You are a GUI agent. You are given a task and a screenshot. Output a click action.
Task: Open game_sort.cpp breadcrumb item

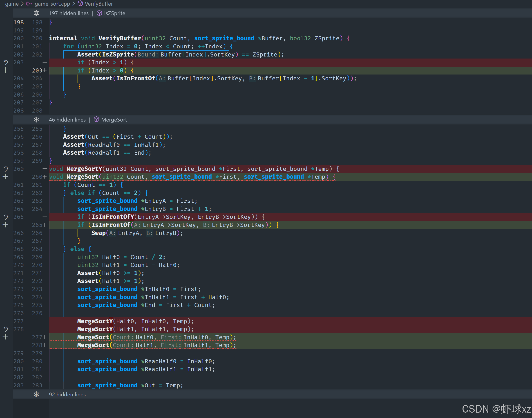click(52, 4)
